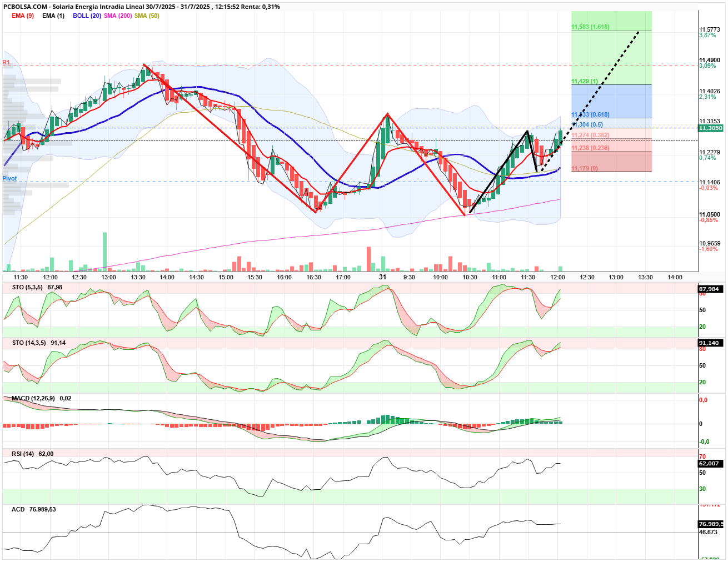
Task: Click the RSI 30 level axis label
Action: coord(702,489)
